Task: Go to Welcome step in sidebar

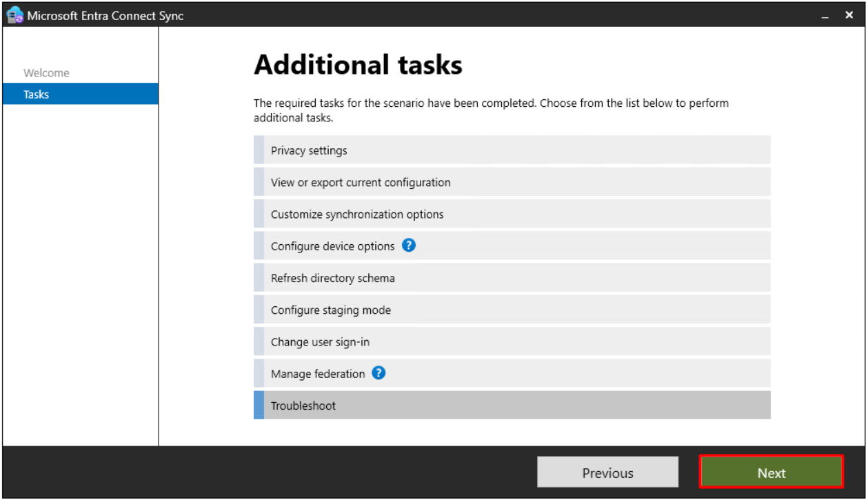Action: coord(46,72)
